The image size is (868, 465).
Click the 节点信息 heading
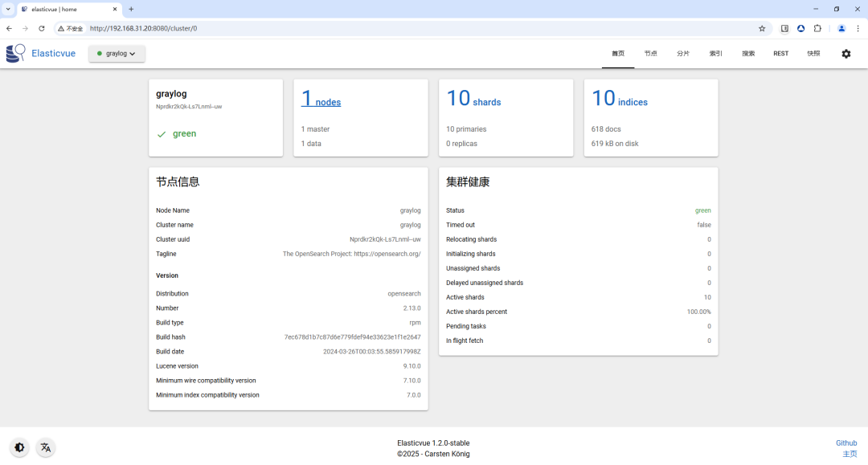178,182
